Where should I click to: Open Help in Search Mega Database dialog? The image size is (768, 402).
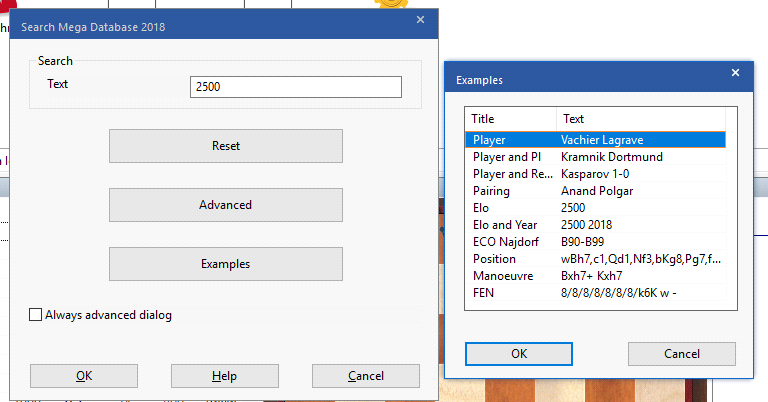click(224, 376)
